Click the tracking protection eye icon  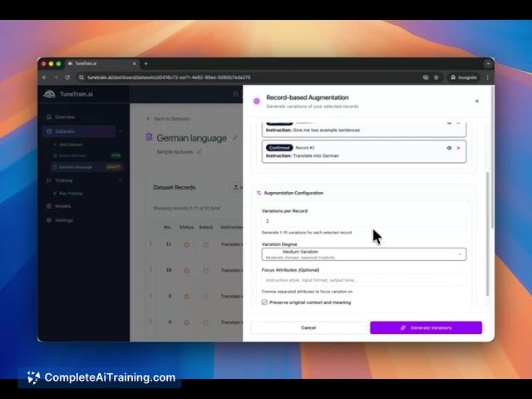click(x=426, y=77)
